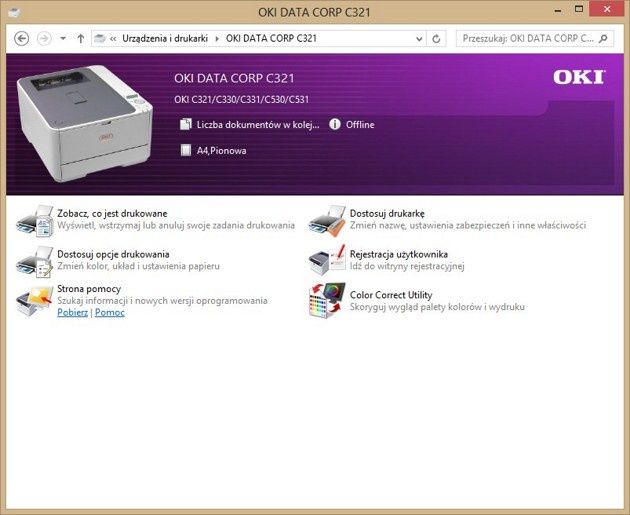Click the OKI brand logo

tap(579, 77)
